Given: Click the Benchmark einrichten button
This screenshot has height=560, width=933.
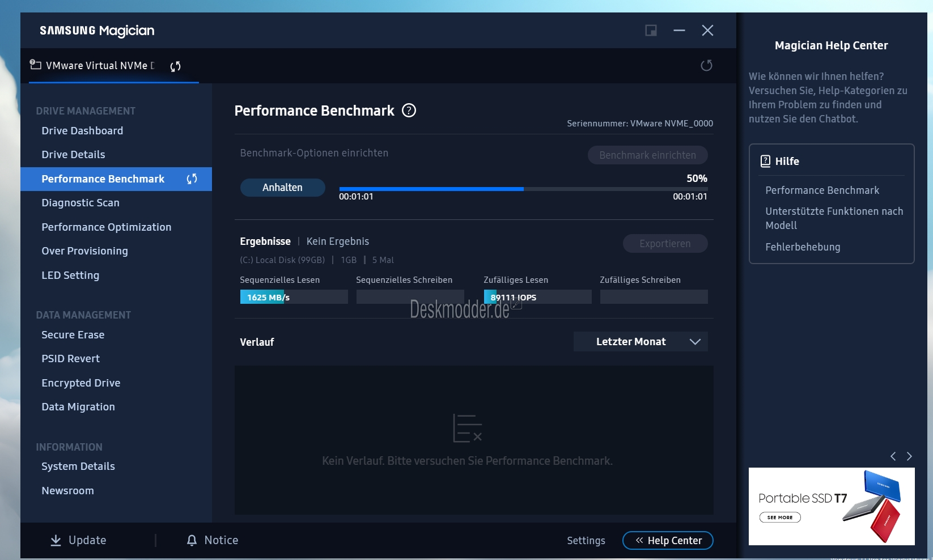Looking at the screenshot, I should 647,155.
